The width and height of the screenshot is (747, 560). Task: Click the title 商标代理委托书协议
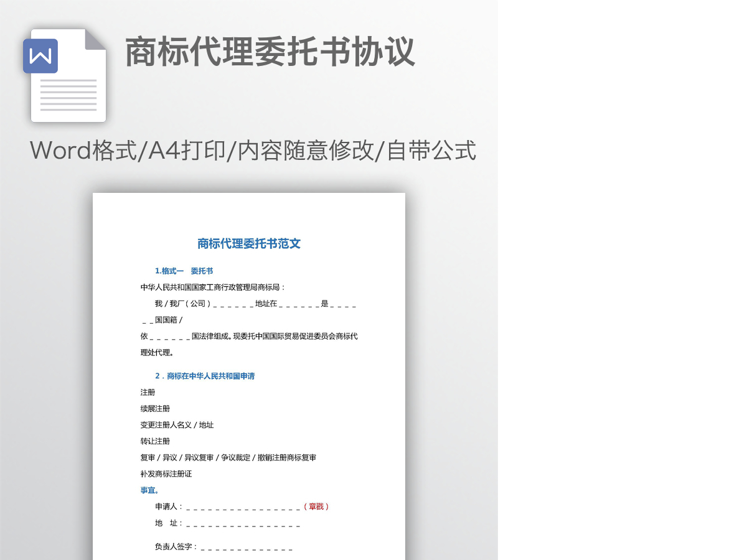point(270,52)
